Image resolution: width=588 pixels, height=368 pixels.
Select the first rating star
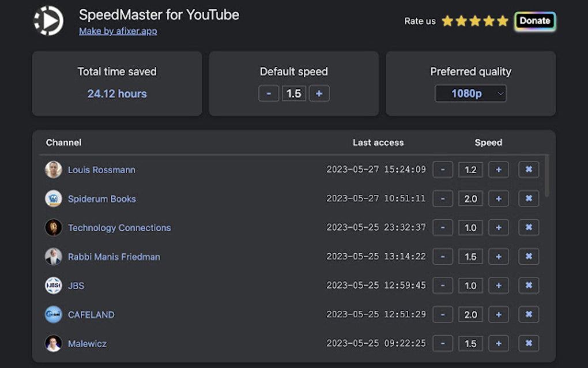[446, 21]
